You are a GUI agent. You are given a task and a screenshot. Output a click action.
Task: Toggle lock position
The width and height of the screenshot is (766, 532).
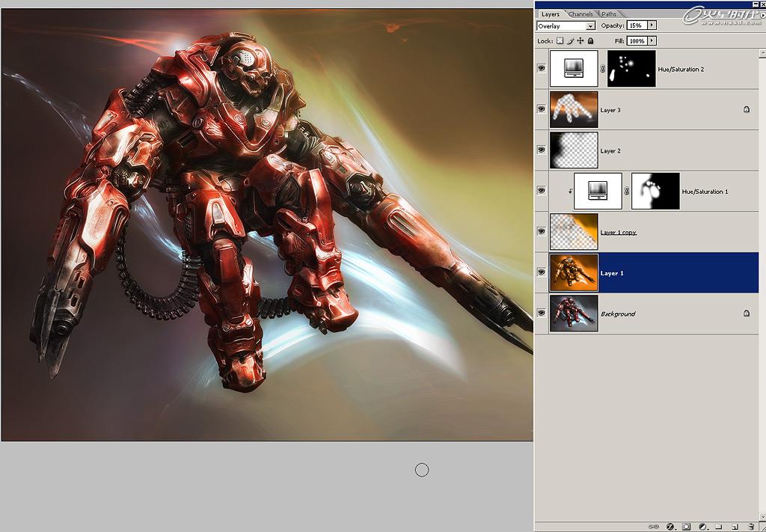coord(580,41)
